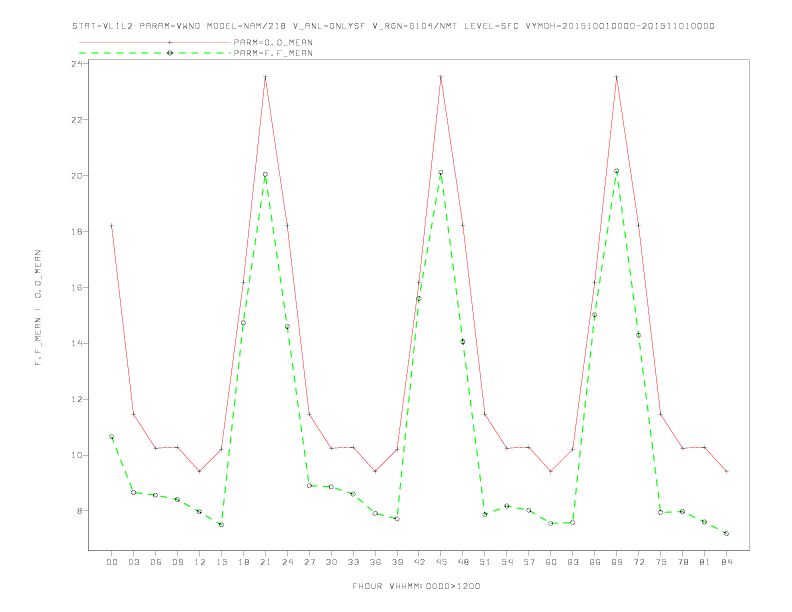Click green circle data point at hour 39
The width and height of the screenshot is (792, 612).
coord(397,519)
